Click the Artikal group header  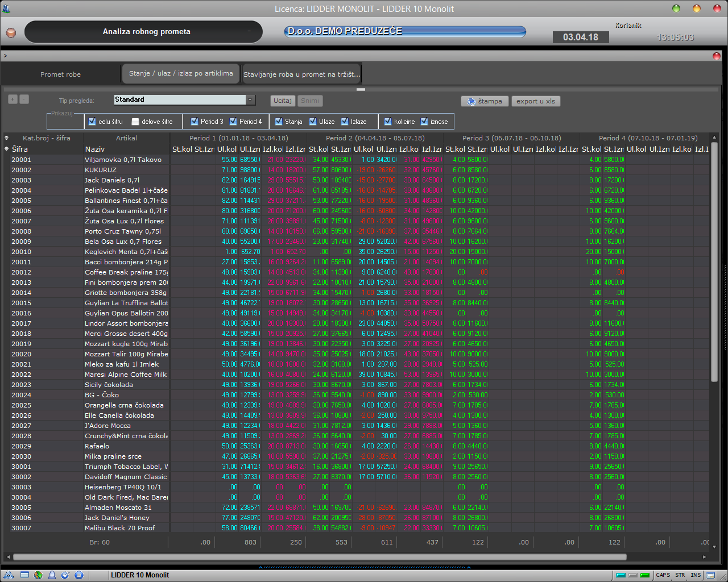[x=126, y=138]
